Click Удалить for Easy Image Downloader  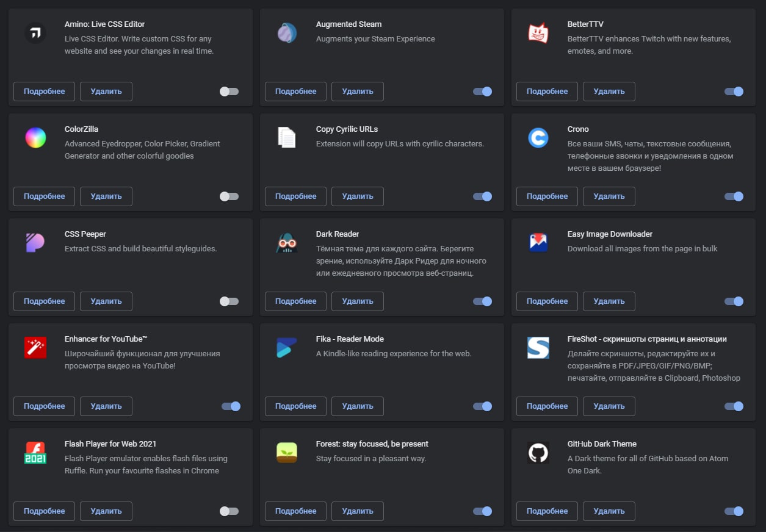tap(609, 301)
